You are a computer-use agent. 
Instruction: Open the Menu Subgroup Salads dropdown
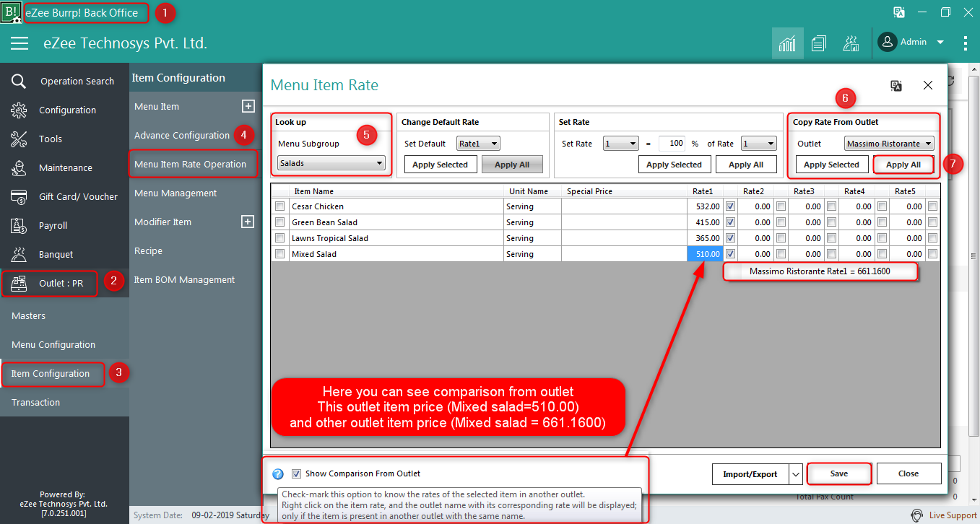pyautogui.click(x=331, y=164)
